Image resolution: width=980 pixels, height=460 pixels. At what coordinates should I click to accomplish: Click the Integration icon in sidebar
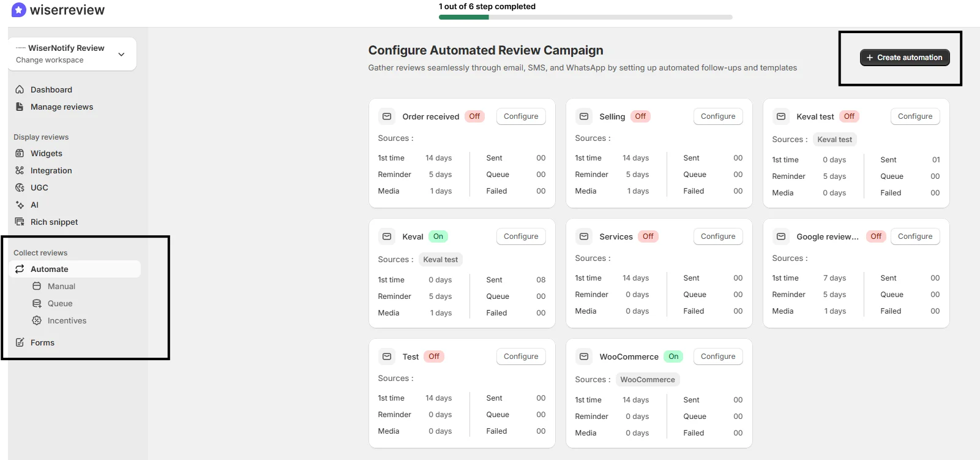(20, 170)
